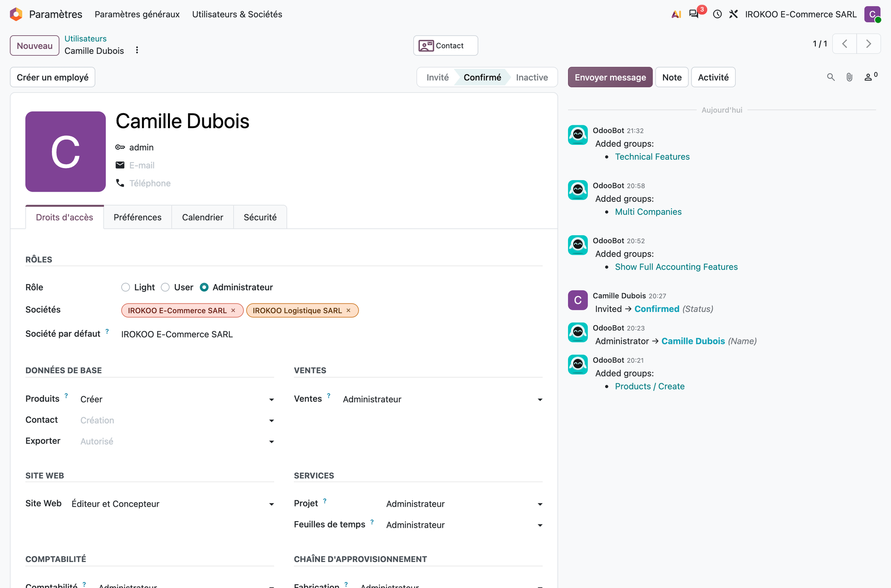The width and height of the screenshot is (891, 588).
Task: Switch to the Préférences tab
Action: (137, 217)
